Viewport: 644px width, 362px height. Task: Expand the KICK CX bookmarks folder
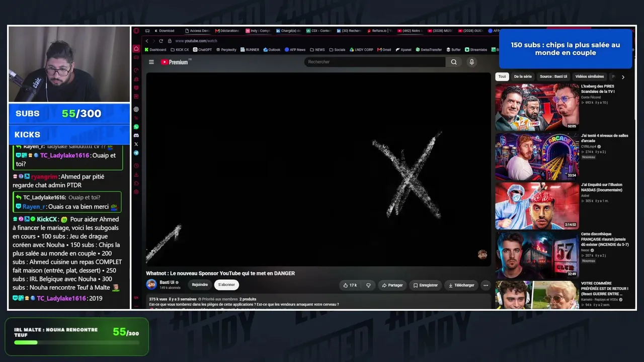click(180, 50)
